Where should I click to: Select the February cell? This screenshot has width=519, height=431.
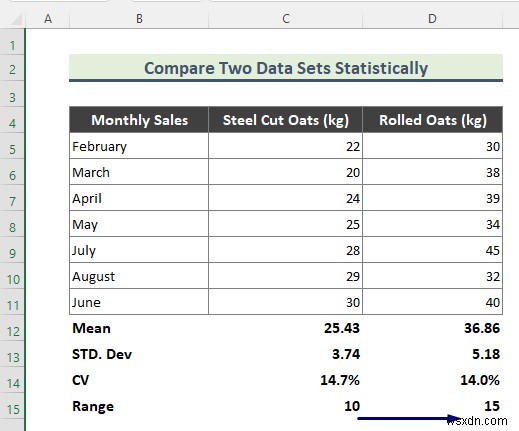[139, 146]
